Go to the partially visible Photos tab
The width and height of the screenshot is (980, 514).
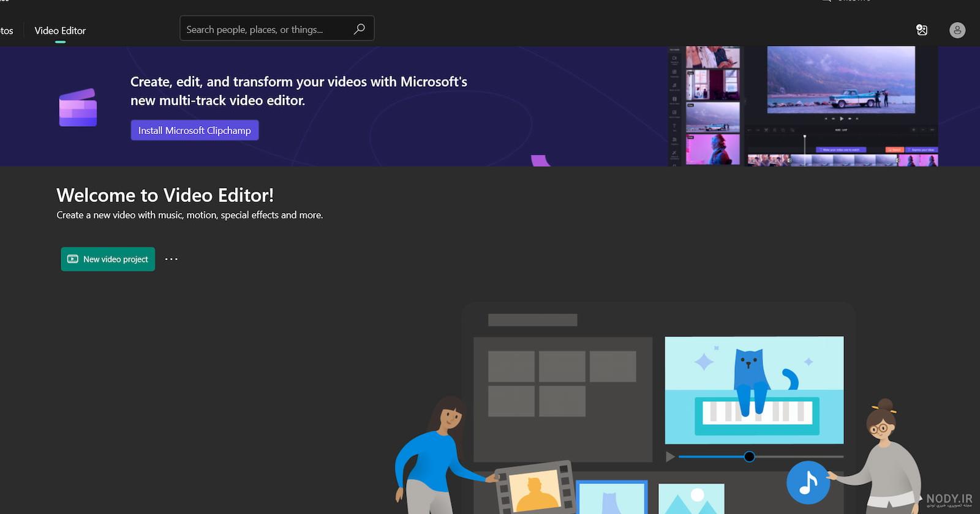[6, 31]
